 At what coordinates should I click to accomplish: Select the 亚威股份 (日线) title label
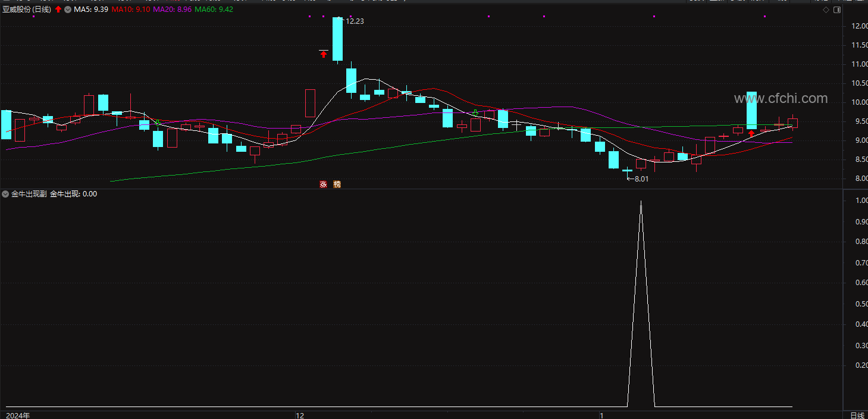click(27, 10)
